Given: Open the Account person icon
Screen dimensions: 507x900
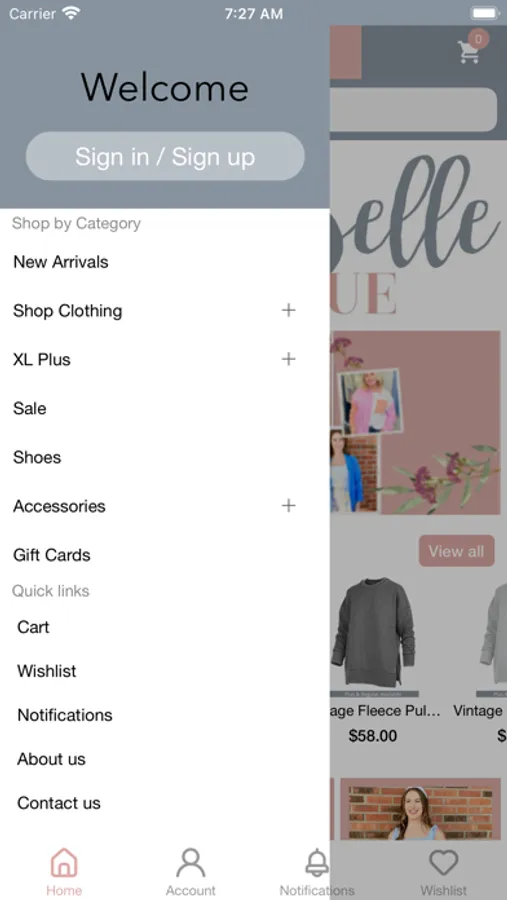Looking at the screenshot, I should click(191, 863).
